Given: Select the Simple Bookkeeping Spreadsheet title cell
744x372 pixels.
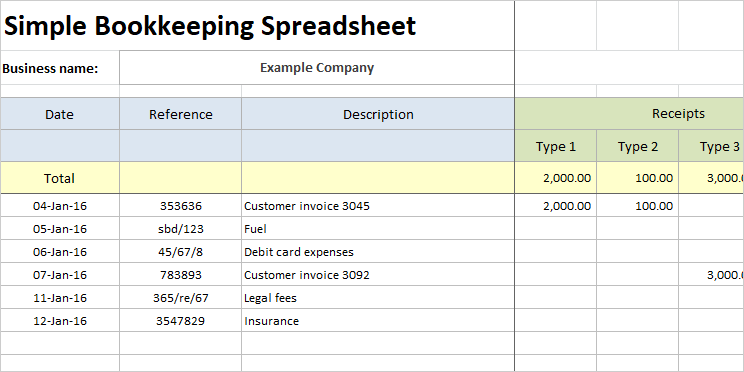Looking at the screenshot, I should [x=257, y=26].
